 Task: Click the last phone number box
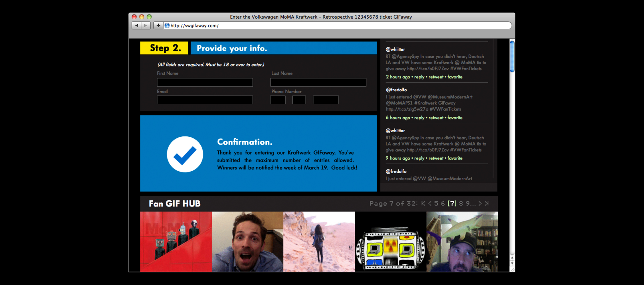coord(326,100)
